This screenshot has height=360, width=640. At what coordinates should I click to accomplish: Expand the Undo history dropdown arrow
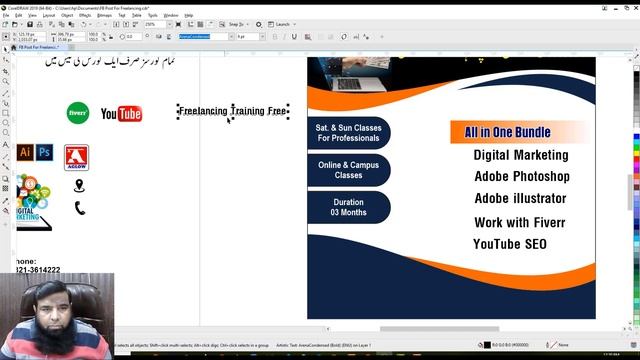coord(91,24)
